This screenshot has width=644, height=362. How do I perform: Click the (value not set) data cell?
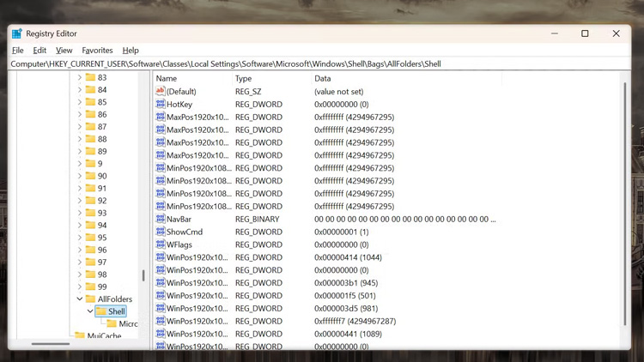(339, 91)
